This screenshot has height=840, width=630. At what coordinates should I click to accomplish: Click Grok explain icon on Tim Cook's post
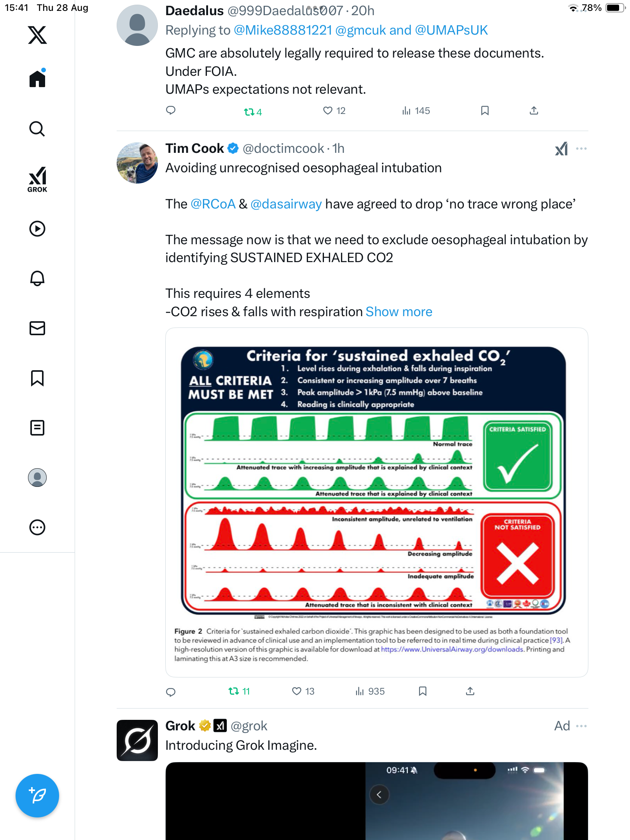[561, 149]
